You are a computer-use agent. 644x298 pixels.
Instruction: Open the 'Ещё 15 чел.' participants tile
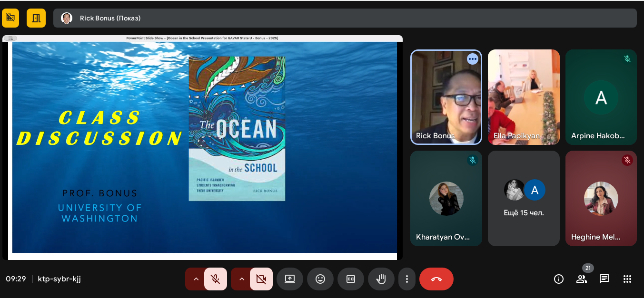pyautogui.click(x=524, y=198)
